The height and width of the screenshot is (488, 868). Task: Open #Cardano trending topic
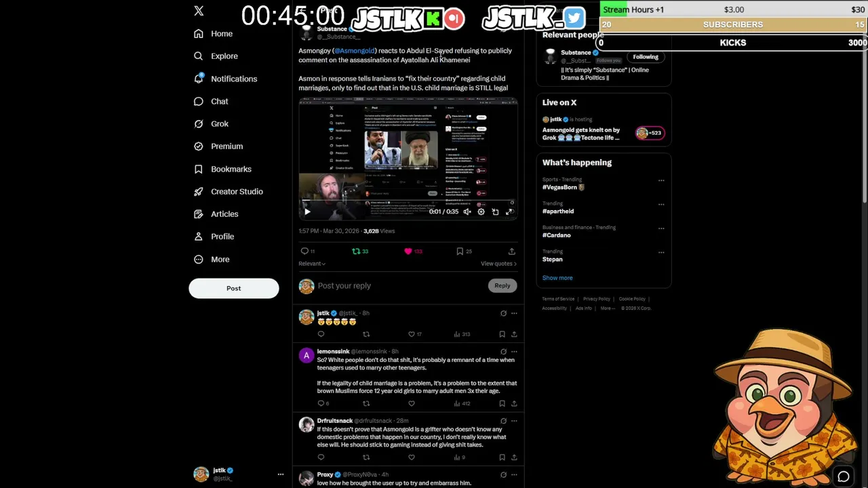click(556, 235)
